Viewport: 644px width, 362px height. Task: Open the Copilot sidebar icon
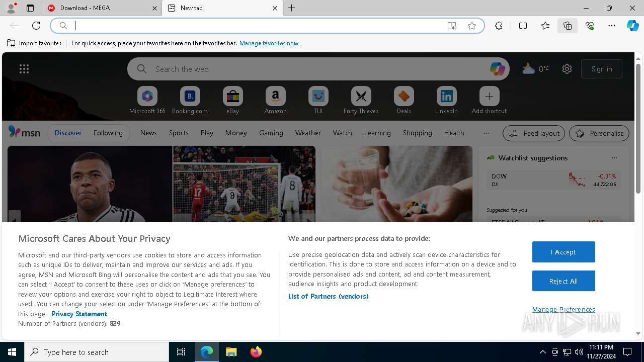pyautogui.click(x=633, y=26)
